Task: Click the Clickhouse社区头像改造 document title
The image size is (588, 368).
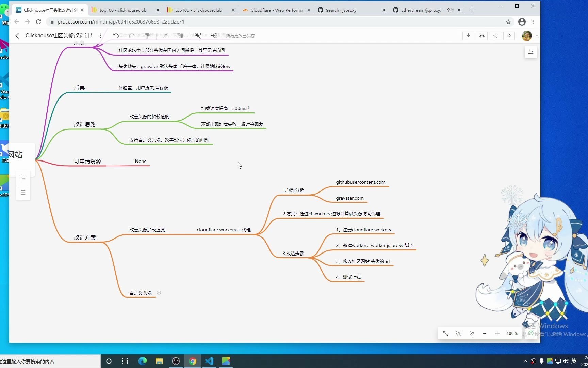Action: click(59, 36)
